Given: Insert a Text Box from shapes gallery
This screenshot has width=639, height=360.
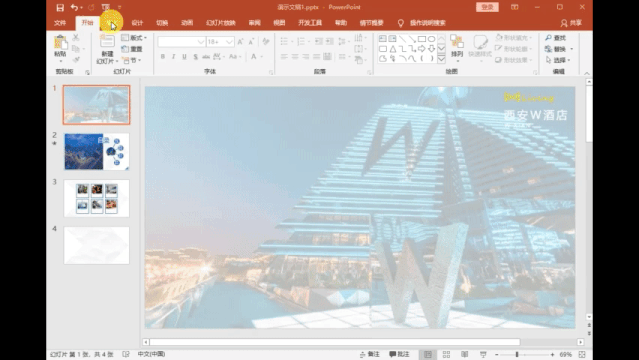Looking at the screenshot, I should pos(383,39).
